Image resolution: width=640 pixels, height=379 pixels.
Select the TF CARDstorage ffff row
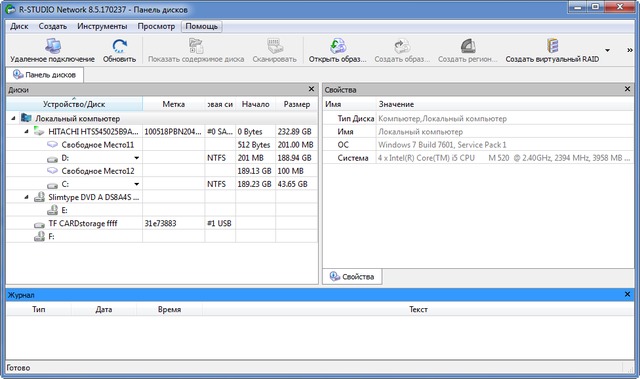[x=162, y=224]
